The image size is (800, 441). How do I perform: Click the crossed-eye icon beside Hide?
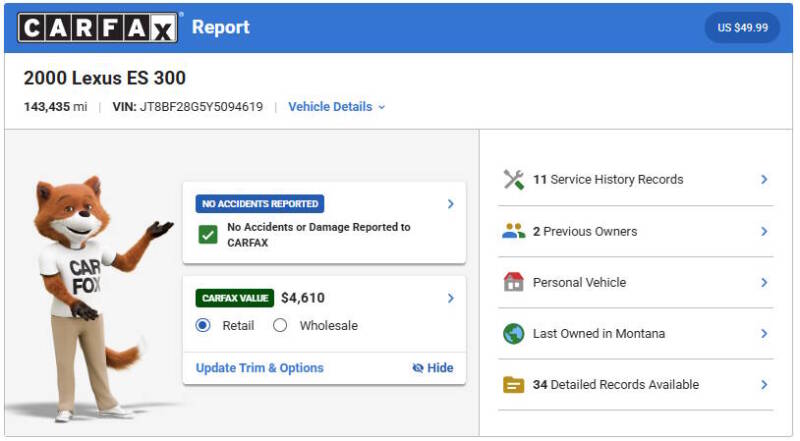[x=418, y=368]
